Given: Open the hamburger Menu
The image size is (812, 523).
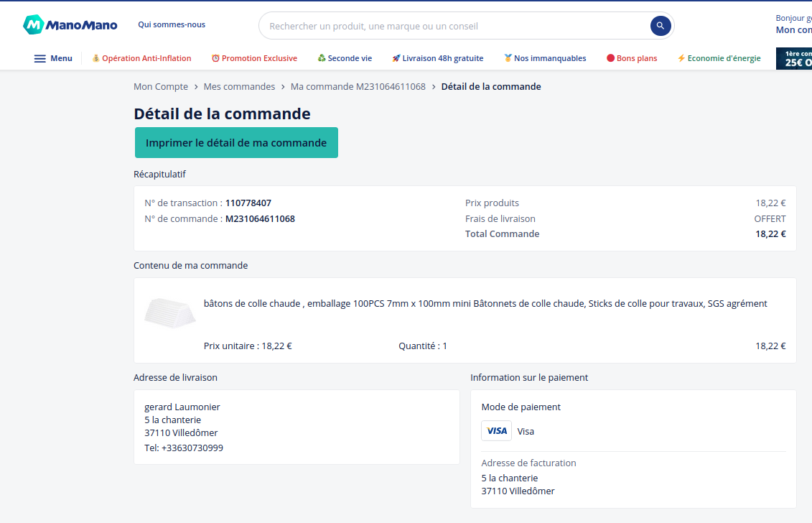Looking at the screenshot, I should coord(53,58).
